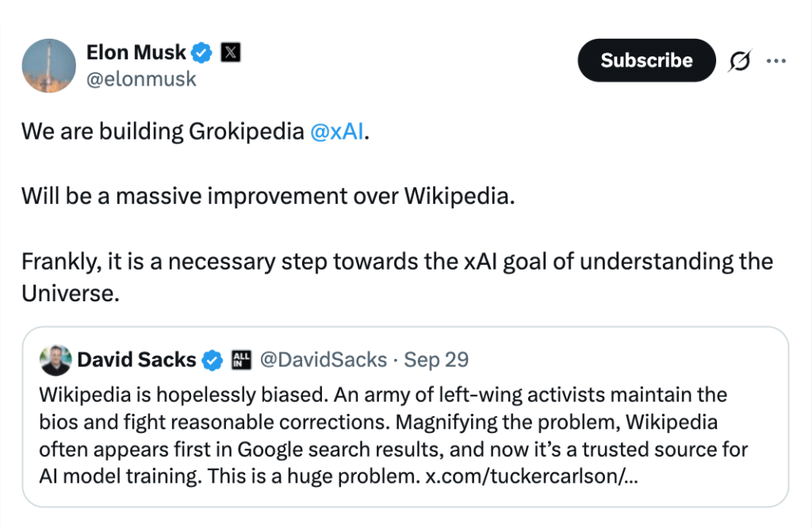Click blue verified badge beside Elon Musk
812x528 pixels.
[x=201, y=53]
